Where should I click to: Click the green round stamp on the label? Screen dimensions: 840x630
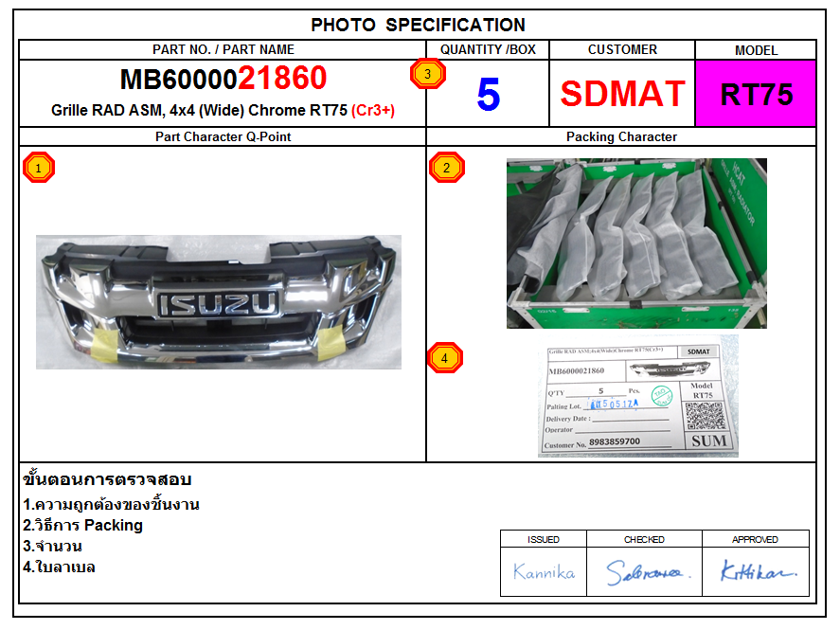click(662, 395)
